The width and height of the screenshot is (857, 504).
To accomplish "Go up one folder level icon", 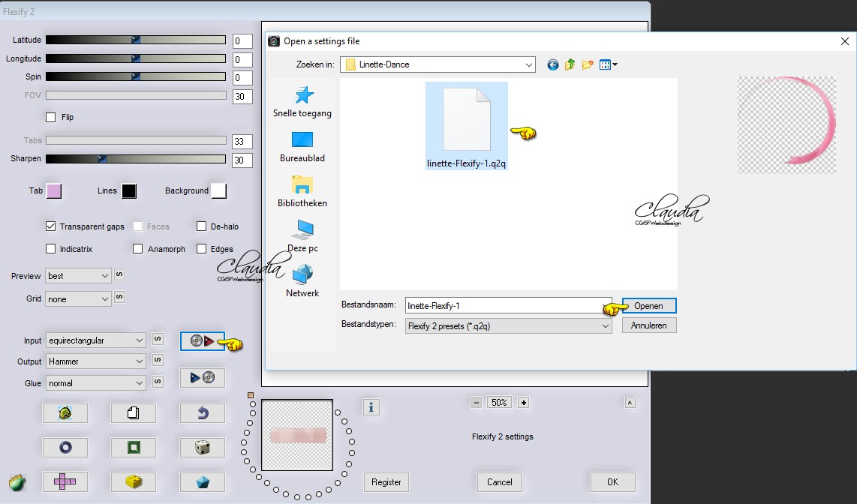I will coord(570,64).
